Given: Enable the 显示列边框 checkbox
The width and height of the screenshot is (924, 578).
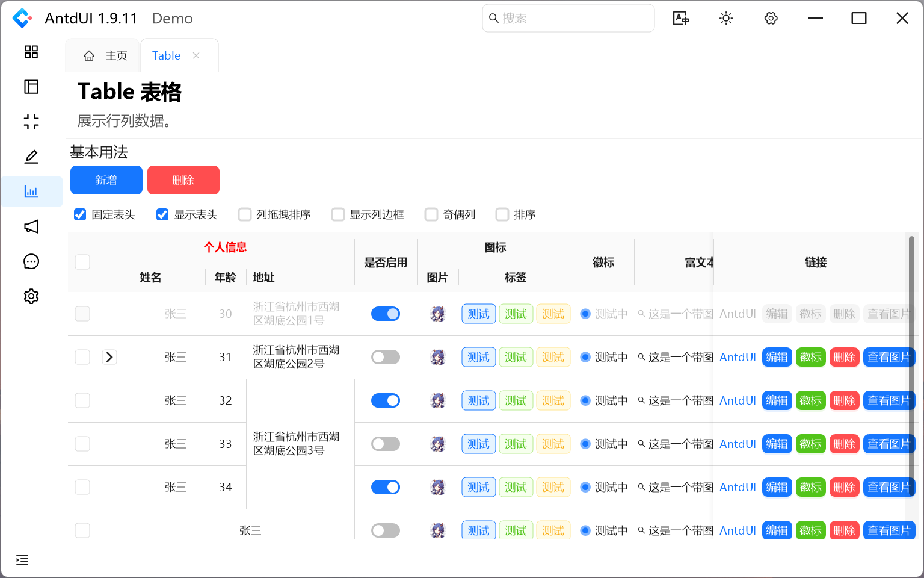Looking at the screenshot, I should coord(338,214).
